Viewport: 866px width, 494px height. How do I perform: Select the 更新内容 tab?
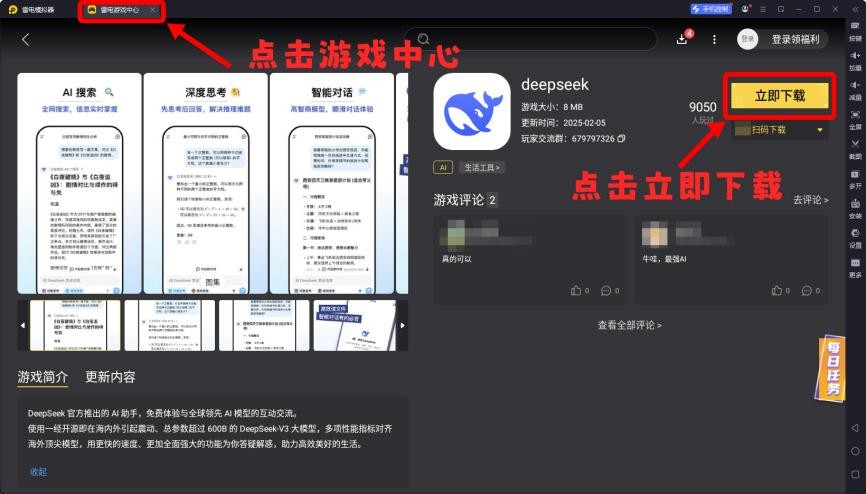[x=110, y=377]
